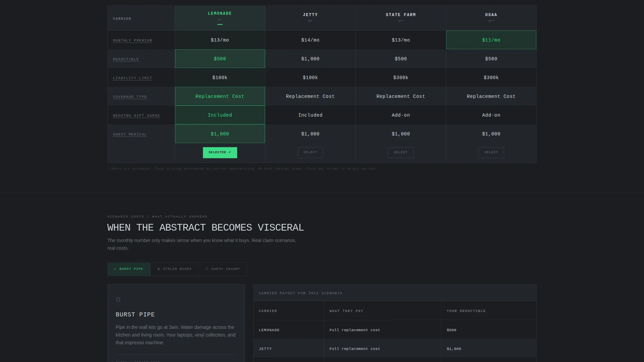Switch to the Guest Injury scenario tab
Viewport: 644px width, 362px height.
(x=223, y=269)
